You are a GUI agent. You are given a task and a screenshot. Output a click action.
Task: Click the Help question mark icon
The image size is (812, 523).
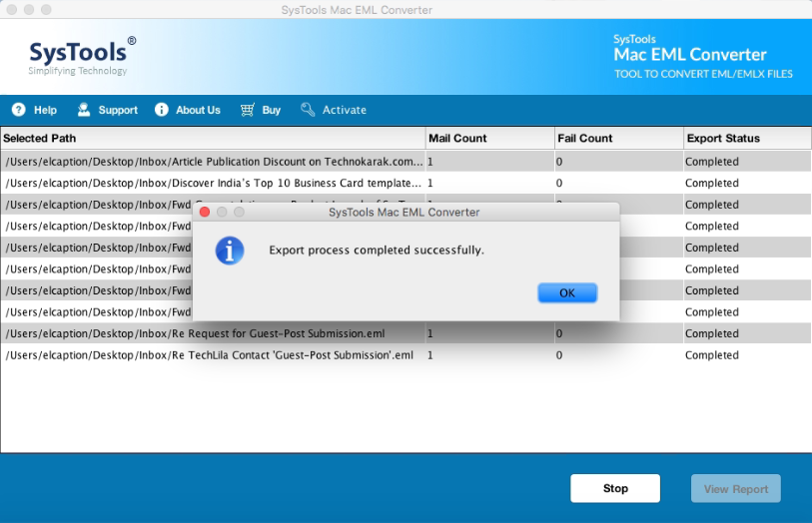(x=18, y=110)
